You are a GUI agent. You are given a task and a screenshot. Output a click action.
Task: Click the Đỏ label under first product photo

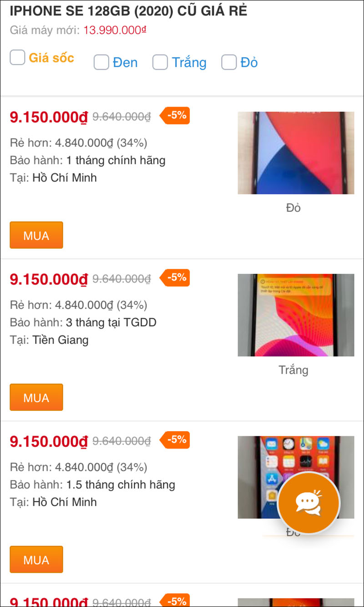point(293,208)
